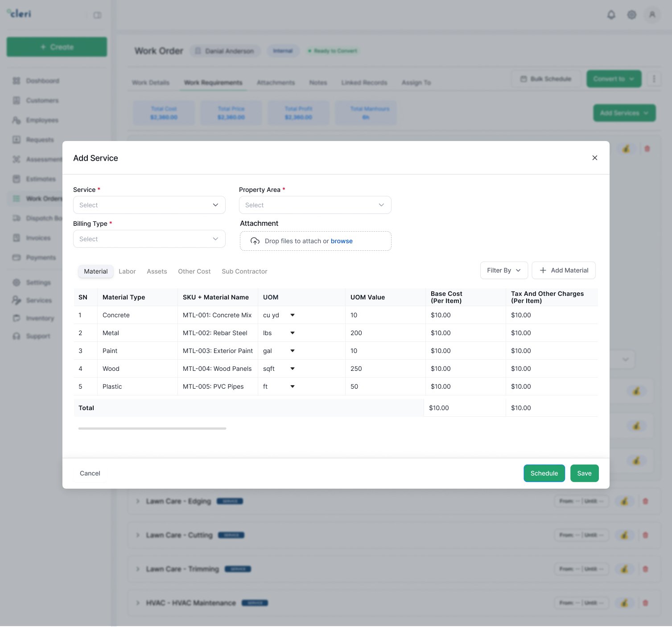Switch to the Labor tab
The width and height of the screenshot is (672, 627).
click(127, 271)
